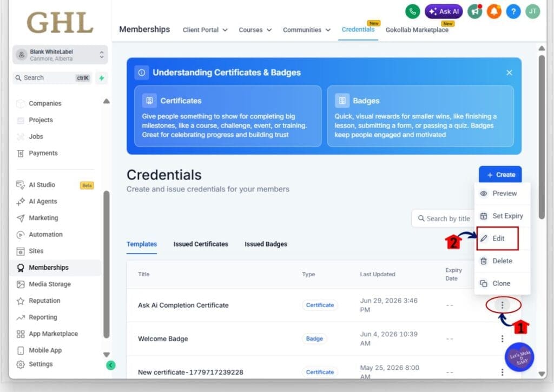
Task: Open the Let's Make It Easy chat bubble
Action: tap(519, 357)
